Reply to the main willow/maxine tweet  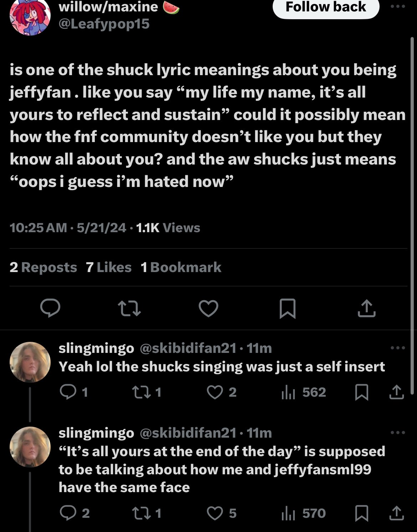(50, 308)
